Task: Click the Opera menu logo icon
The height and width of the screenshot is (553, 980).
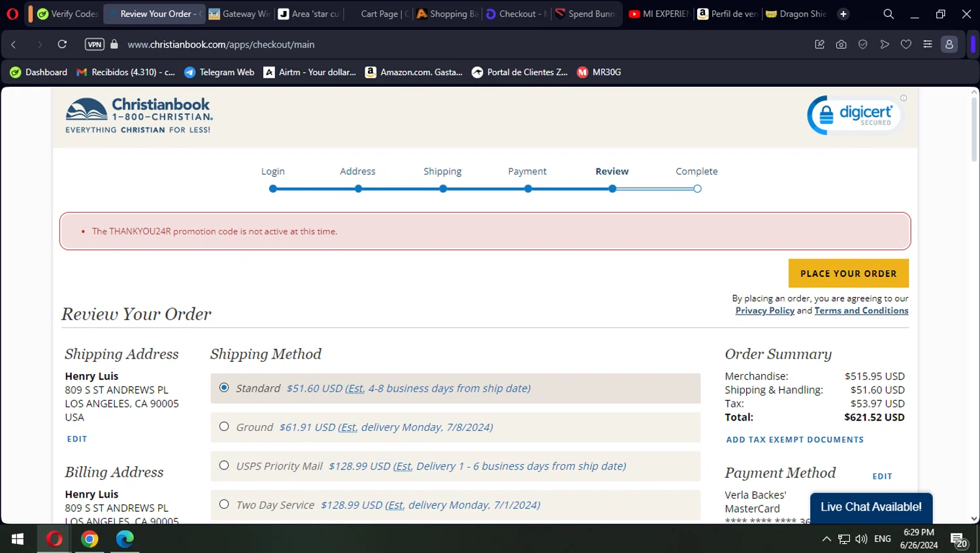Action: pos(12,14)
